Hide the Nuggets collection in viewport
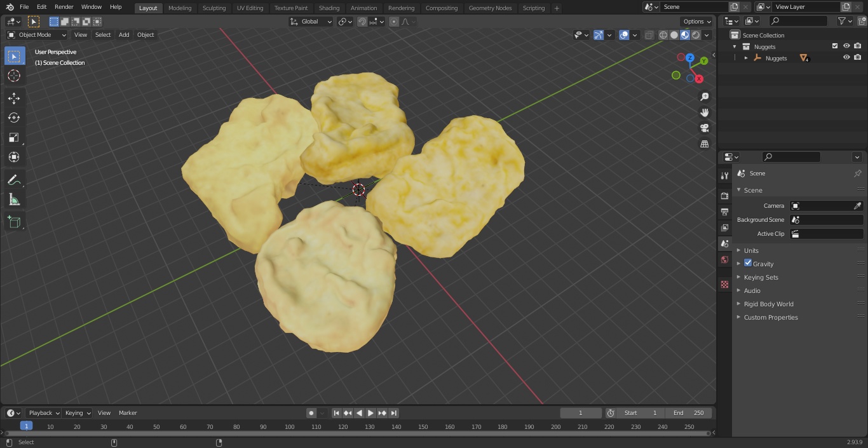This screenshot has width=868, height=448. [x=846, y=46]
